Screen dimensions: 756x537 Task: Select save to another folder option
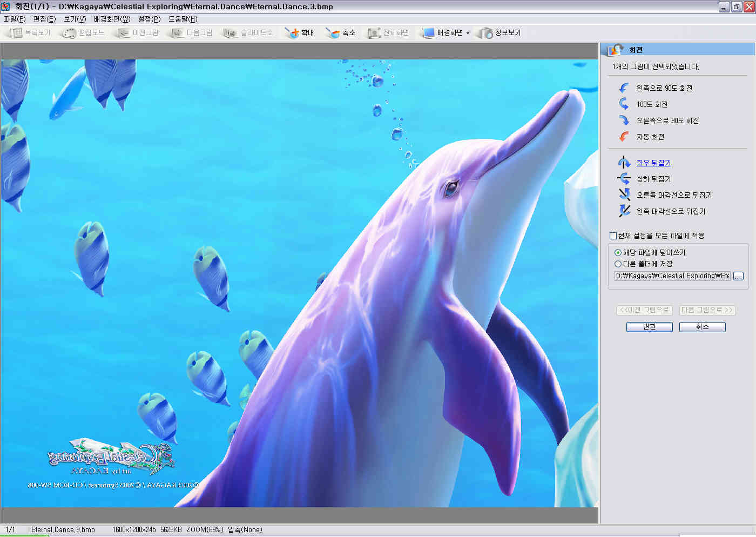point(618,264)
